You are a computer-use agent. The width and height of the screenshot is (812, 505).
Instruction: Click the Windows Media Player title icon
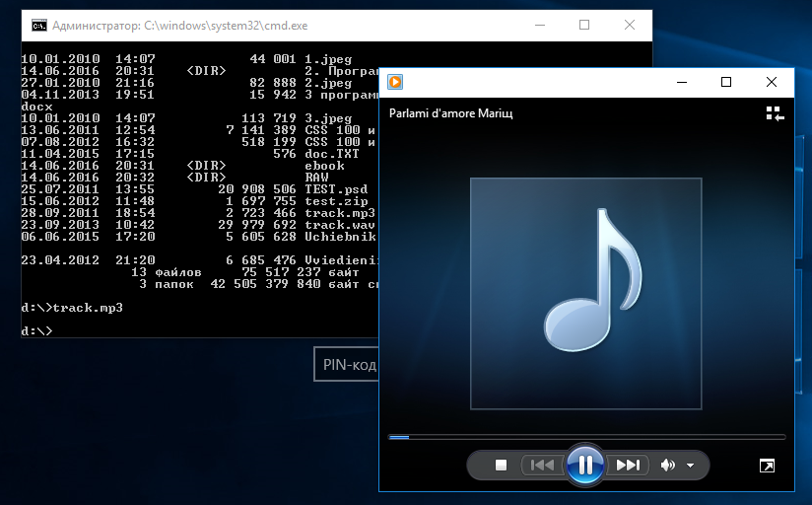tap(395, 82)
